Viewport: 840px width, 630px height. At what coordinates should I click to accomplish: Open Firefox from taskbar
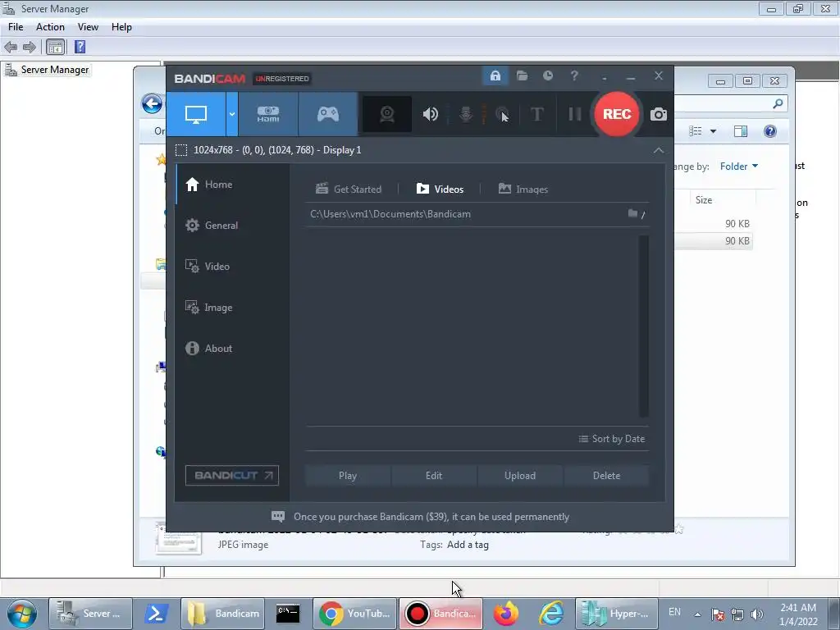click(505, 614)
